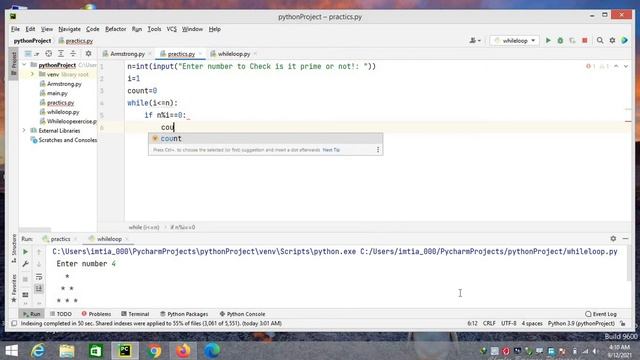Viewport: 640px width, 360px height.
Task: Go to previous output with up arrow
Action: [39, 252]
